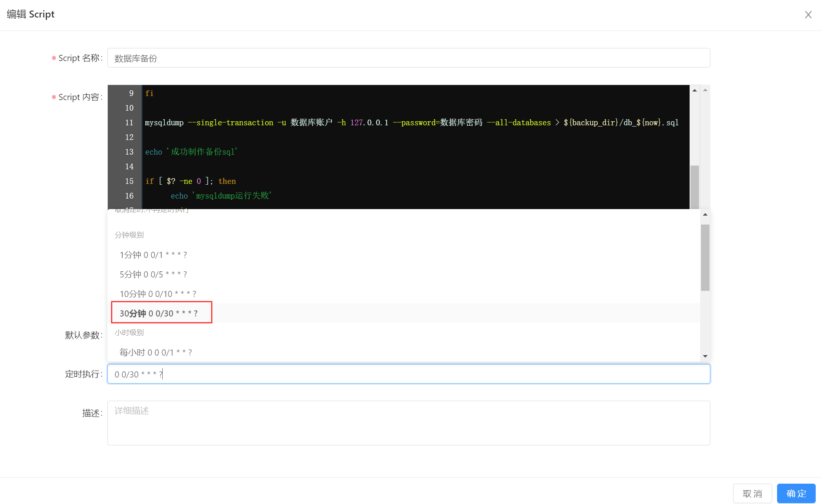821x504 pixels.
Task: Click dropdown list scroll-down arrow
Action: pyautogui.click(x=705, y=356)
